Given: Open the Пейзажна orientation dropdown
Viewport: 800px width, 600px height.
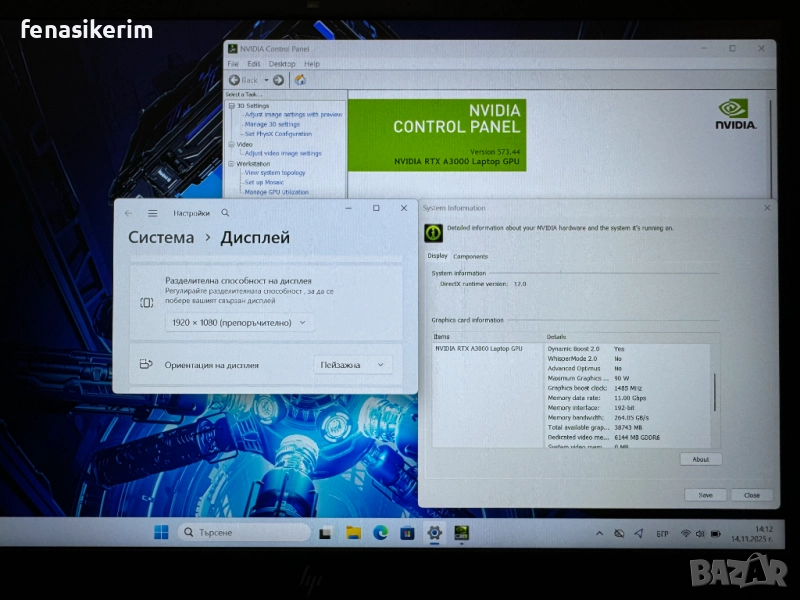Looking at the screenshot, I should pyautogui.click(x=351, y=365).
